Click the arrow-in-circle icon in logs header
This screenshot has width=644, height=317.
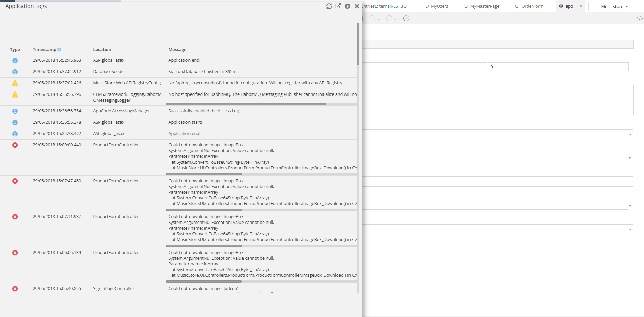pyautogui.click(x=347, y=6)
